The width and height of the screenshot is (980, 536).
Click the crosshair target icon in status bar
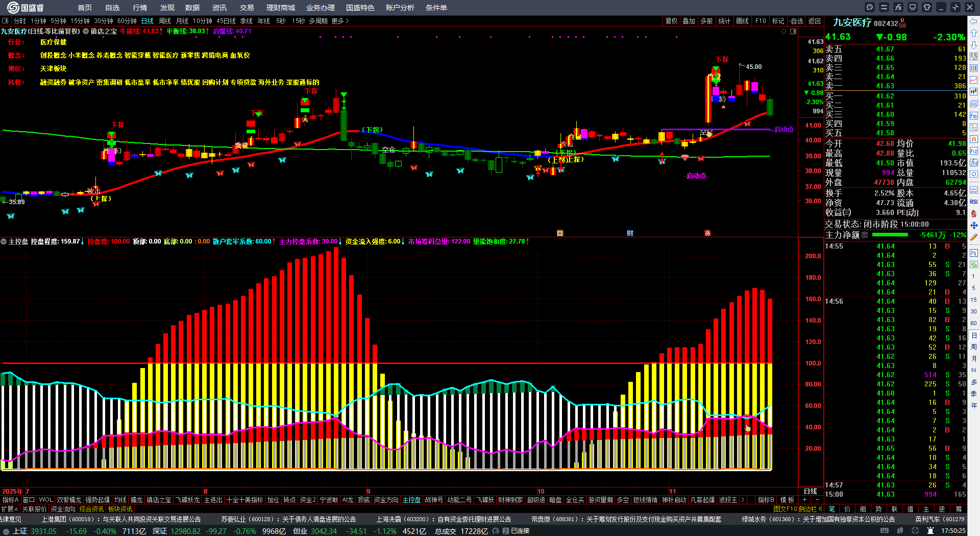pyautogui.click(x=915, y=531)
